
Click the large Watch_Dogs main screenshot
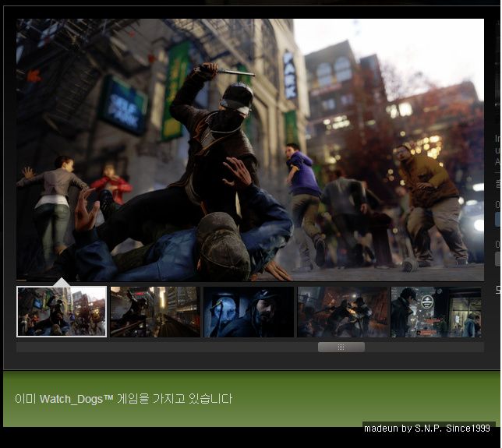tap(250, 150)
